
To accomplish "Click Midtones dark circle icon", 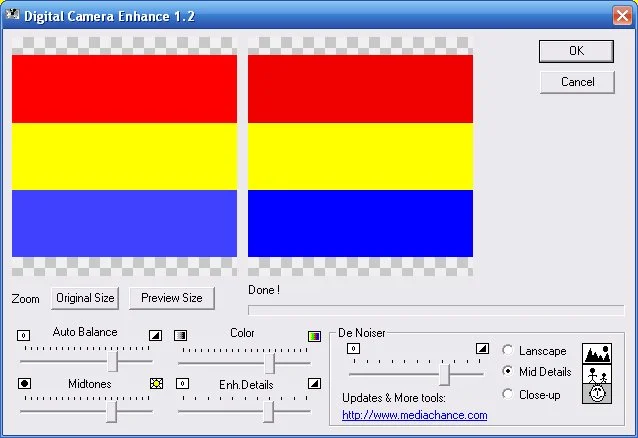I will coord(24,383).
